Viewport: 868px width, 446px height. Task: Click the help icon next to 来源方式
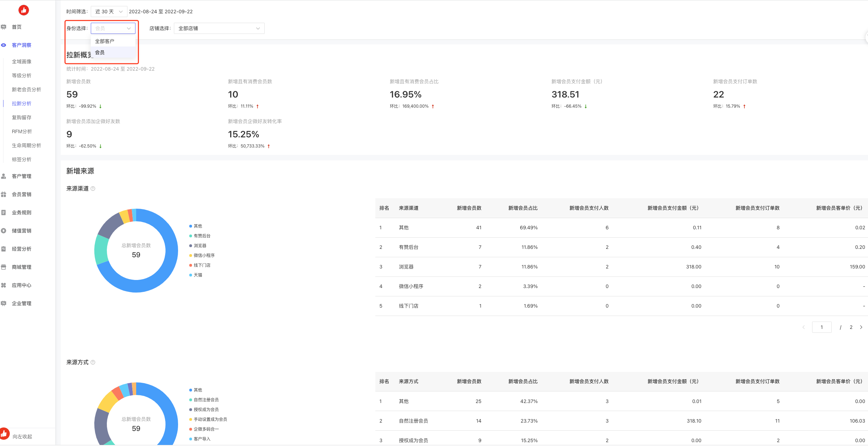[93, 362]
